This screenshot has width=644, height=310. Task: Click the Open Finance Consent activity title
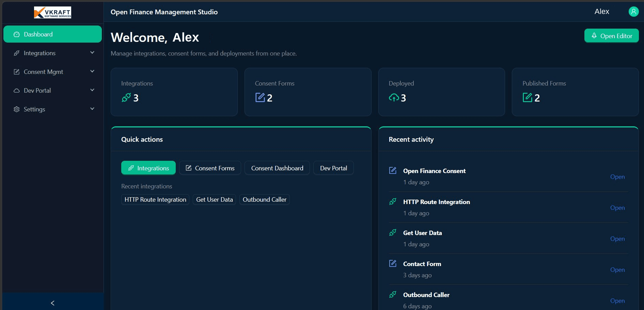coord(434,171)
